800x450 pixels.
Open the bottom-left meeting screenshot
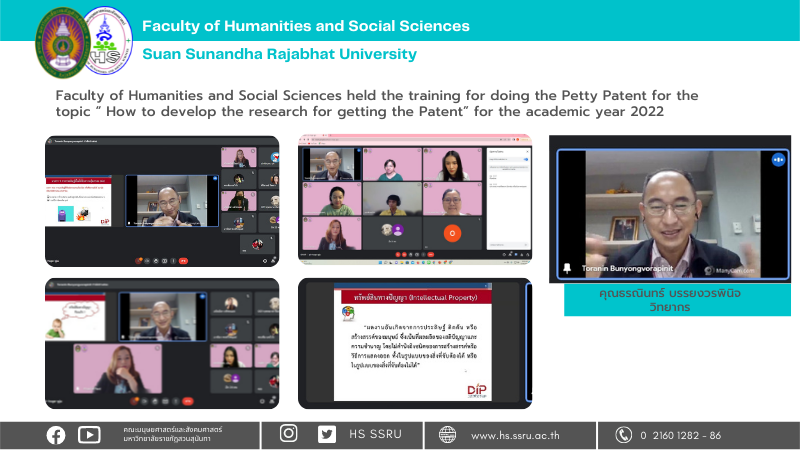coord(162,343)
